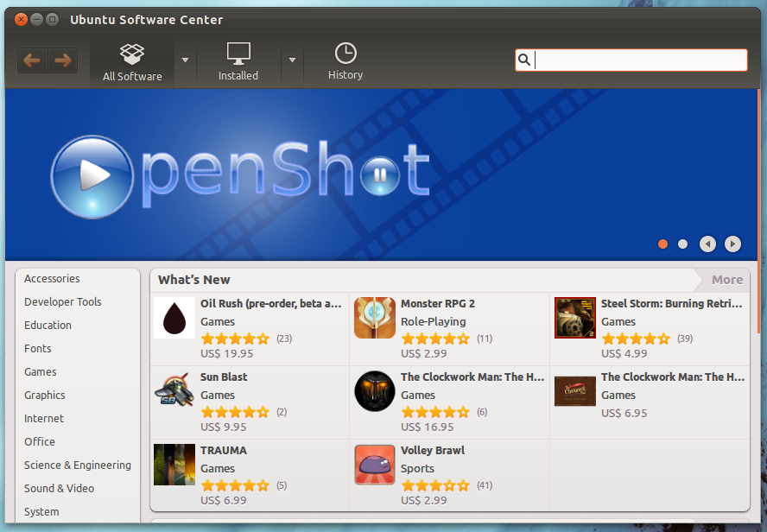
Task: Expand the All Software dropdown arrow
Action: (185, 60)
